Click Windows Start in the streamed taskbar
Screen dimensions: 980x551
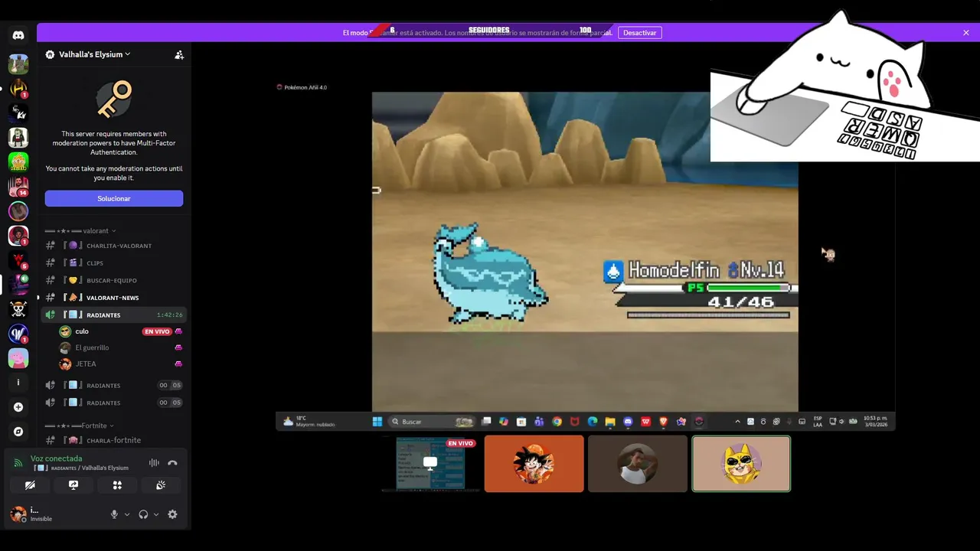[x=377, y=422]
